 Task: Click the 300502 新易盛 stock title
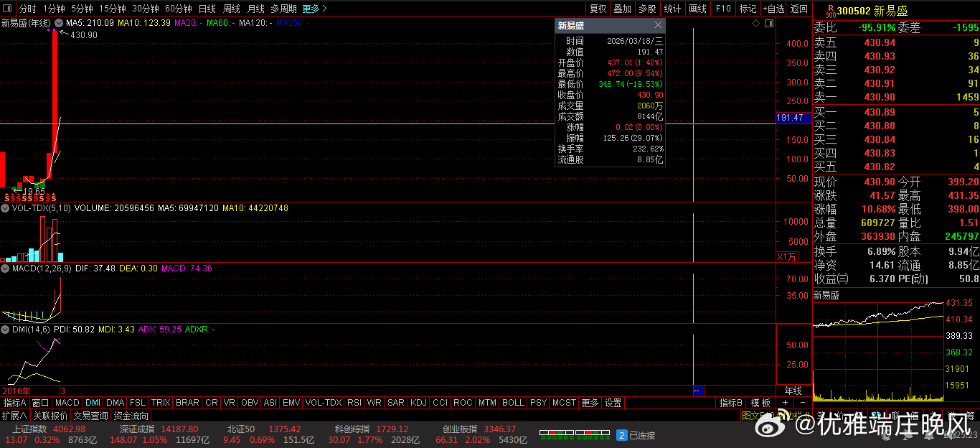(872, 11)
